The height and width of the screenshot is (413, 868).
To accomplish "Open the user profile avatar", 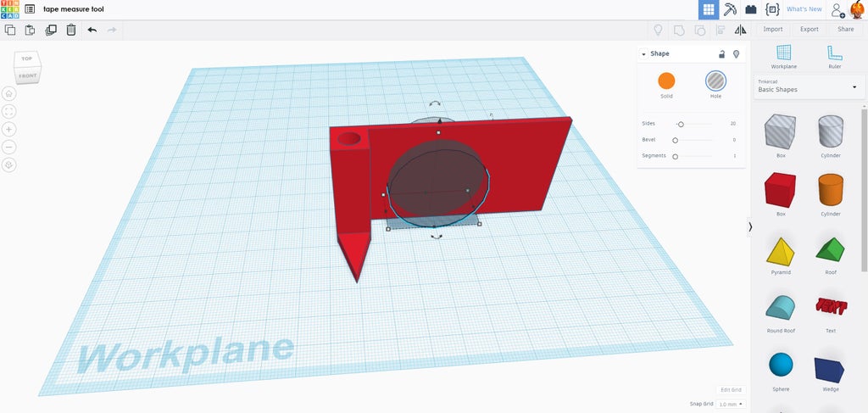I will point(857,9).
